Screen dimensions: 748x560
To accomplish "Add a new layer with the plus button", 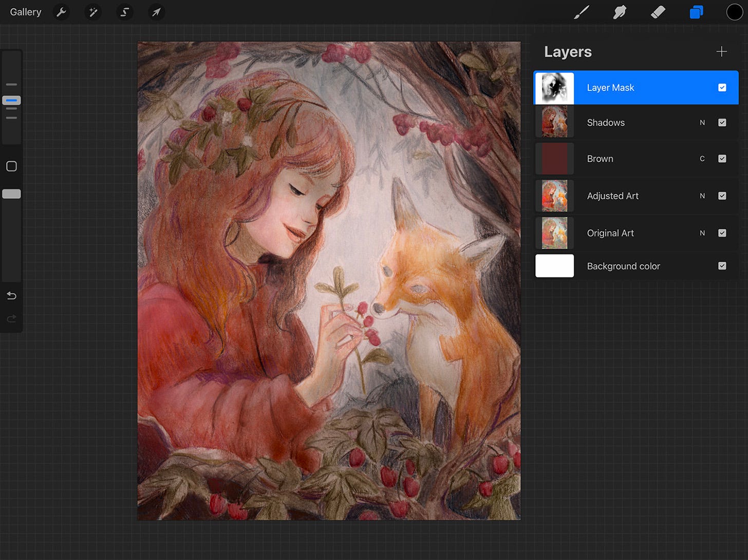I will click(x=721, y=51).
